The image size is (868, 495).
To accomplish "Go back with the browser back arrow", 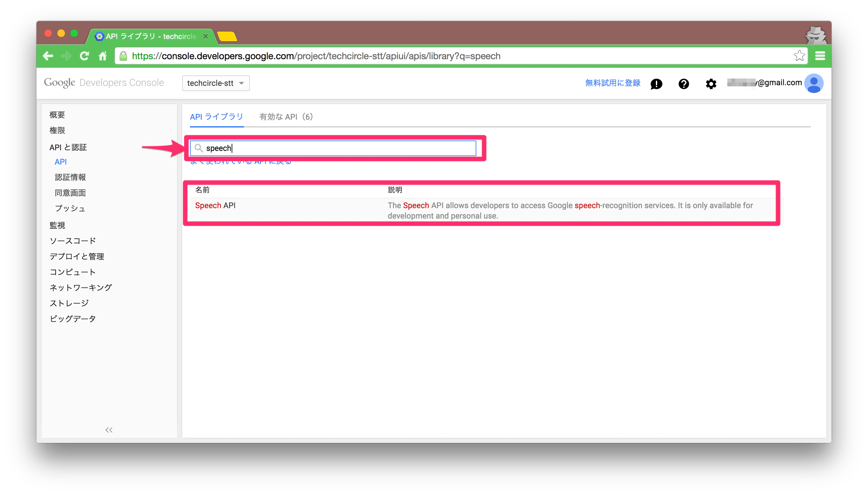I will [x=48, y=56].
